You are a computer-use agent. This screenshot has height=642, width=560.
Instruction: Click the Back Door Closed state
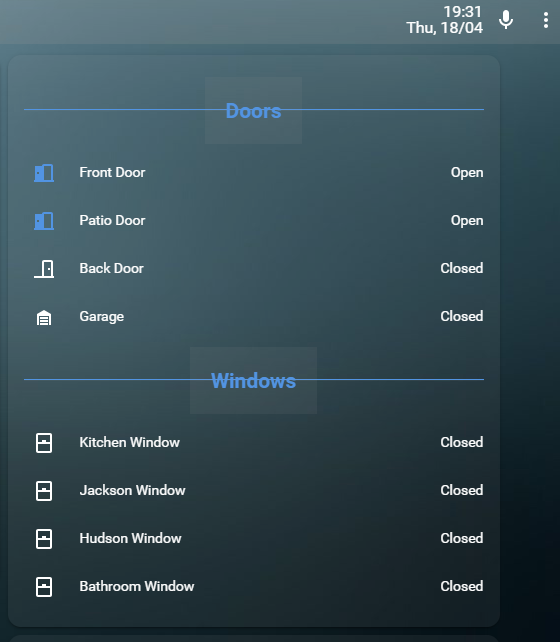click(462, 268)
